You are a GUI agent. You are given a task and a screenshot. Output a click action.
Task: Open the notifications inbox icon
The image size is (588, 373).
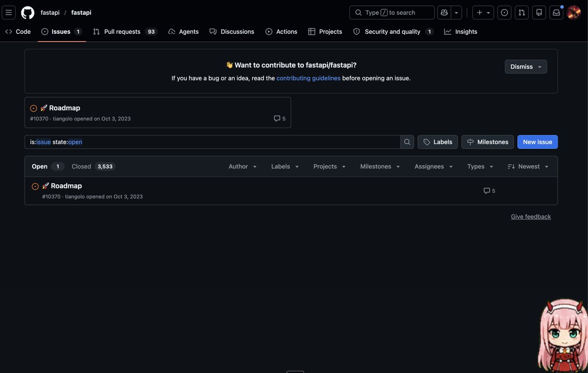pyautogui.click(x=556, y=13)
